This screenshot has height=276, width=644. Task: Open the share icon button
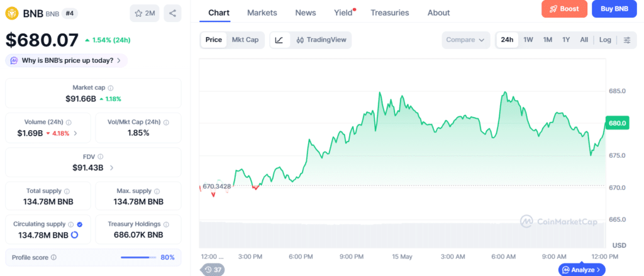tap(172, 13)
